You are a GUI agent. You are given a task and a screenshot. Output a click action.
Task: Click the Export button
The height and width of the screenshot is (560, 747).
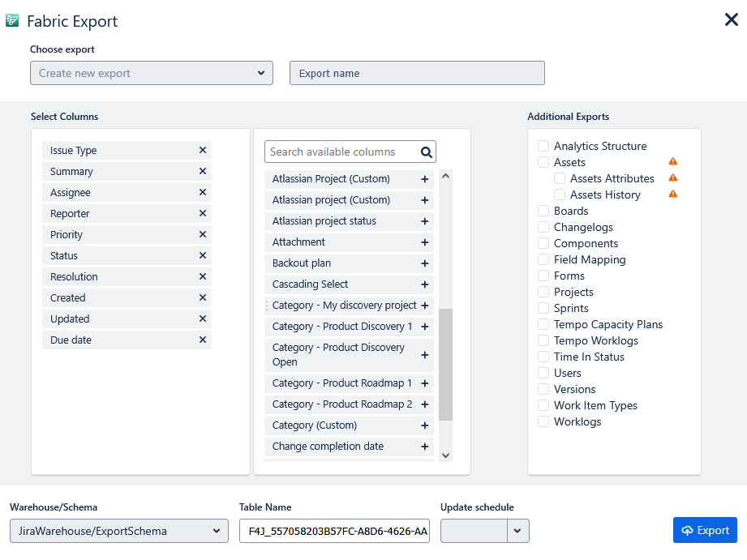click(x=705, y=530)
